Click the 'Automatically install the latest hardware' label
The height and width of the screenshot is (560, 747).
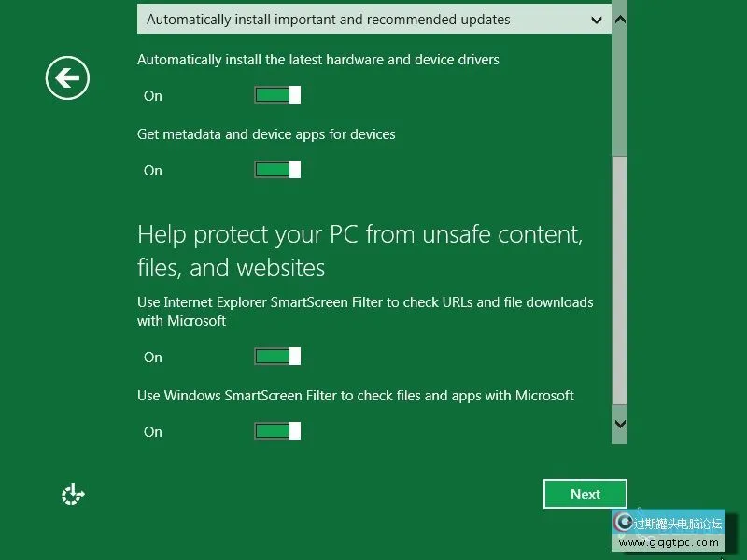pyautogui.click(x=317, y=60)
